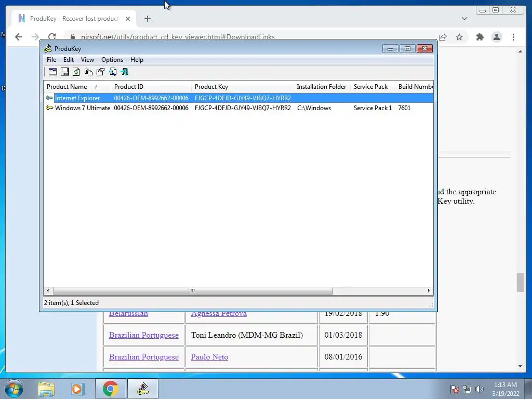Copy selected items toolbar icon
Screen dimensions: 532x399
click(x=88, y=72)
